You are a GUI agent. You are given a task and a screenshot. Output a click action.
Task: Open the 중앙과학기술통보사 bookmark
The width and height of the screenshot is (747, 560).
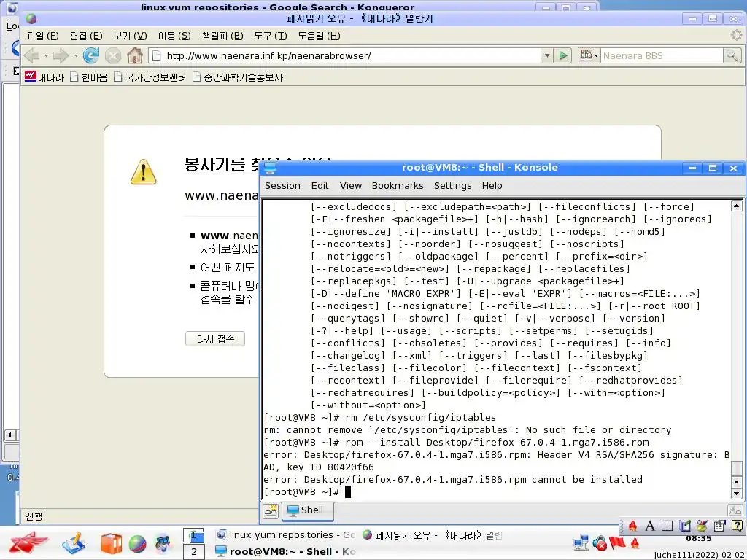[x=238, y=77]
